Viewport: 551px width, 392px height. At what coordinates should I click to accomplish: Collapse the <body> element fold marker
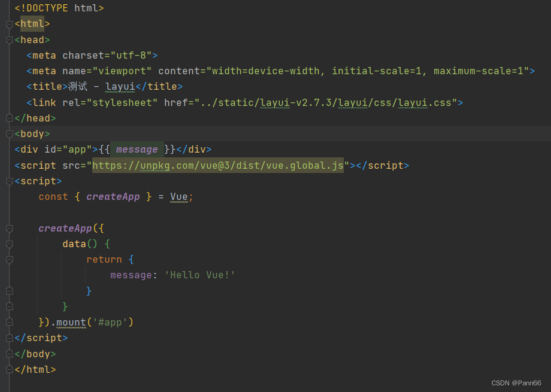point(8,133)
